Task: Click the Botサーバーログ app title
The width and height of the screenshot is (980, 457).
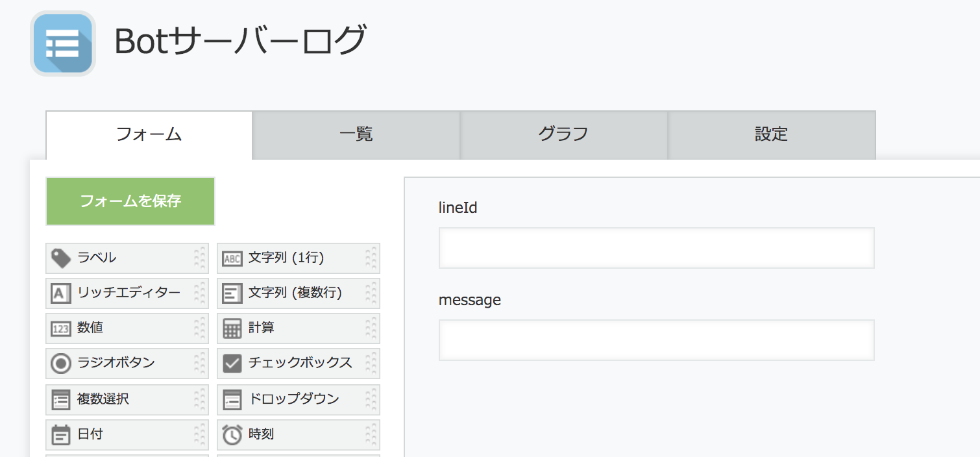Action: point(240,41)
